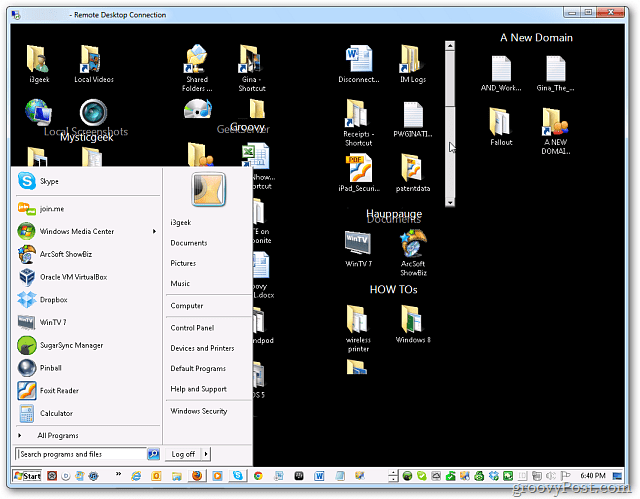
Task: Start SugarSync Manager
Action: (x=70, y=345)
